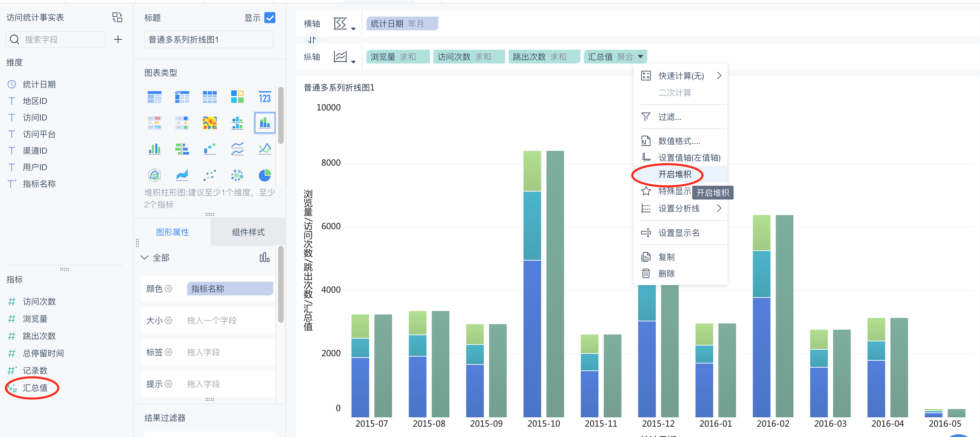Viewport: 980px width, 437px height.
Task: Select the KPI number card type
Action: click(265, 97)
